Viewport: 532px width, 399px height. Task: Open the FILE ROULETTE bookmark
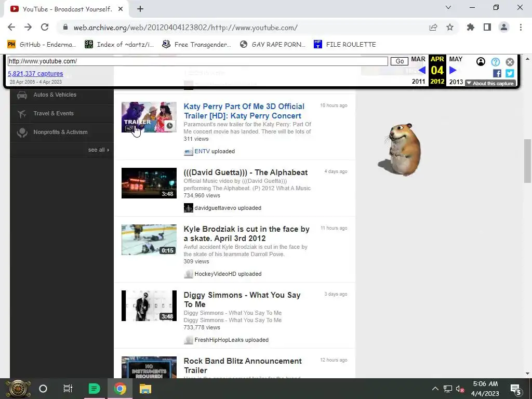point(345,45)
